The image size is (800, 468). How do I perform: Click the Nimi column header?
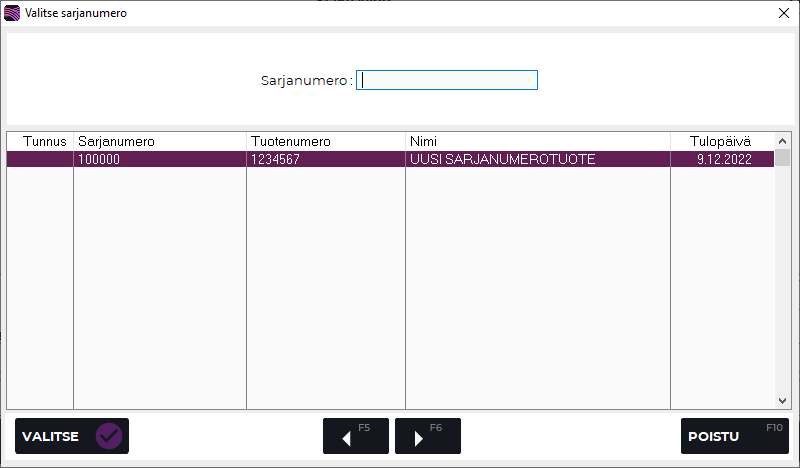point(537,141)
